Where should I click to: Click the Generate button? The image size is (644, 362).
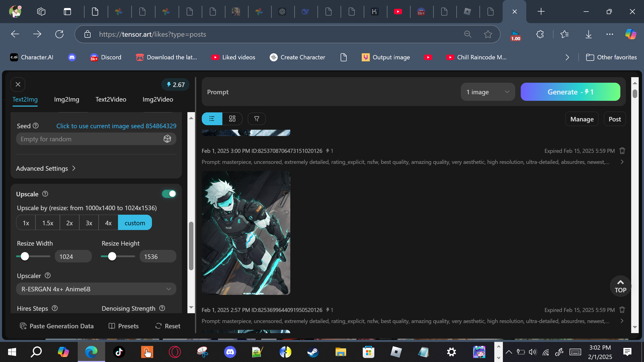tap(570, 92)
